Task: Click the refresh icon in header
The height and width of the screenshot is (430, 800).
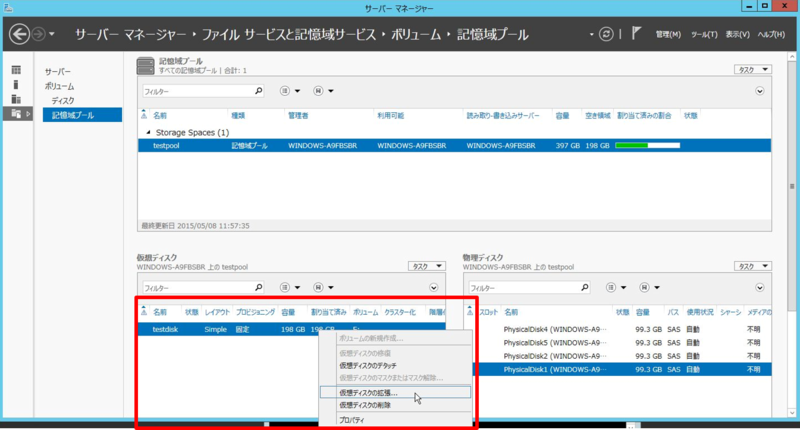Action: click(605, 35)
